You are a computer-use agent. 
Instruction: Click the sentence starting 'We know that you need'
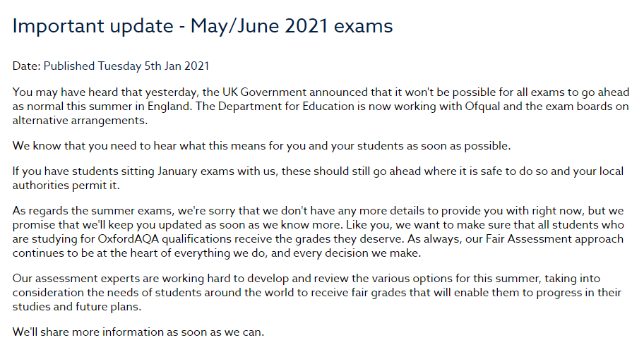tap(261, 146)
